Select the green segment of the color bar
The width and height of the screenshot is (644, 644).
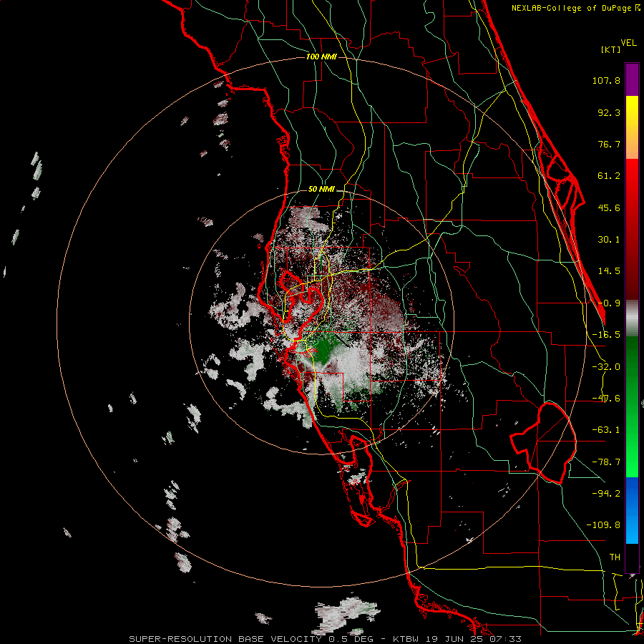[632, 406]
